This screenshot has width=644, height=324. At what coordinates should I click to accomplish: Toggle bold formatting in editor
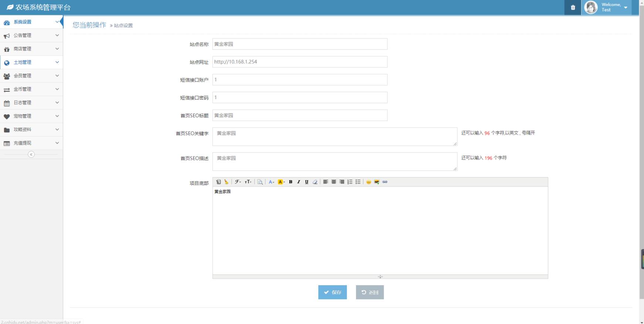[x=291, y=182]
